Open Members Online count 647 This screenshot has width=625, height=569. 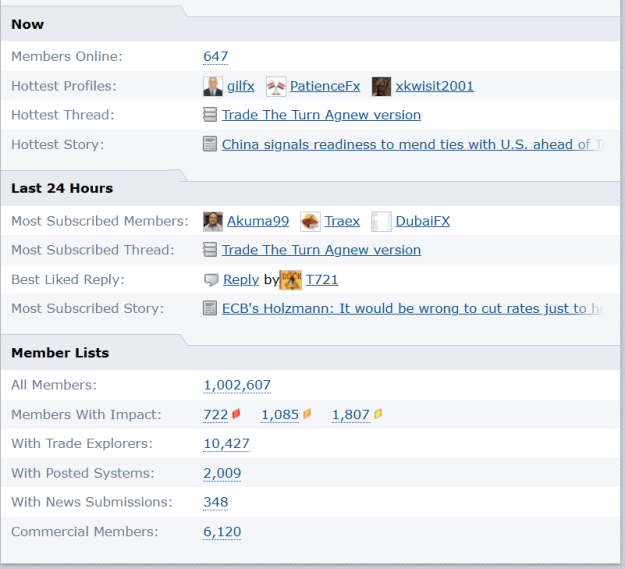[216, 57]
